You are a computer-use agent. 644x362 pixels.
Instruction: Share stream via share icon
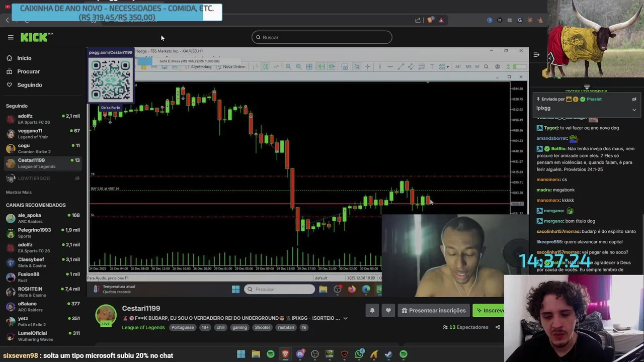pos(498,327)
